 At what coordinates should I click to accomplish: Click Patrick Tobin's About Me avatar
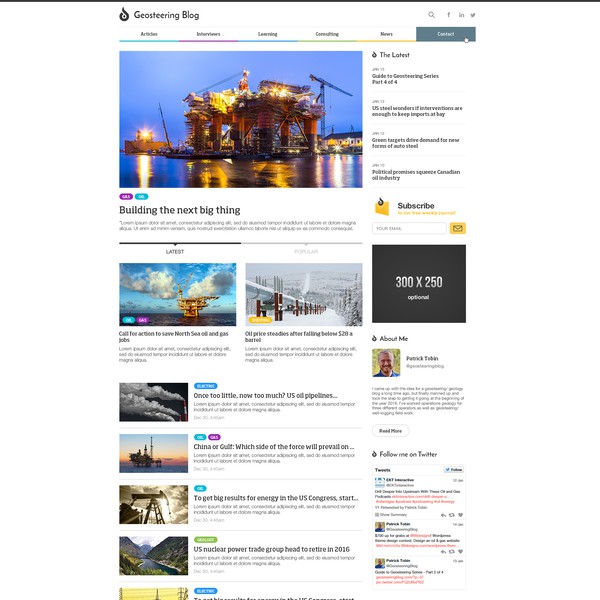pos(386,363)
